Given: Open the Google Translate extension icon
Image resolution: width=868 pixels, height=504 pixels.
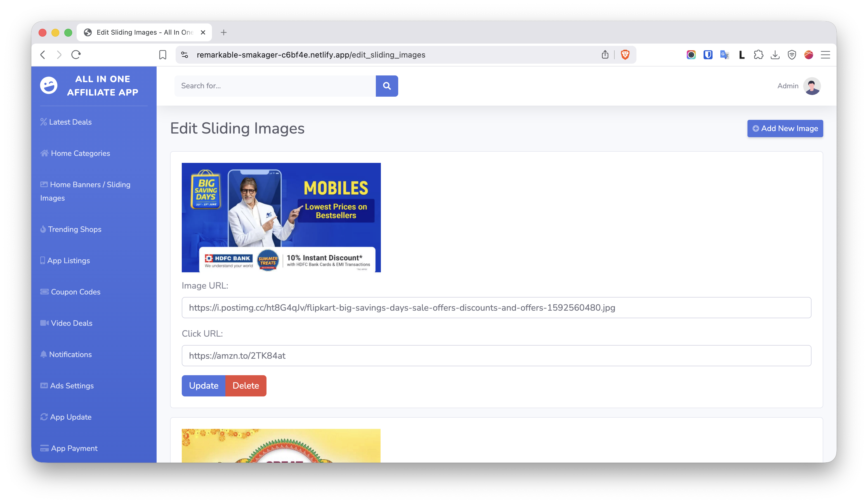Looking at the screenshot, I should (x=725, y=55).
